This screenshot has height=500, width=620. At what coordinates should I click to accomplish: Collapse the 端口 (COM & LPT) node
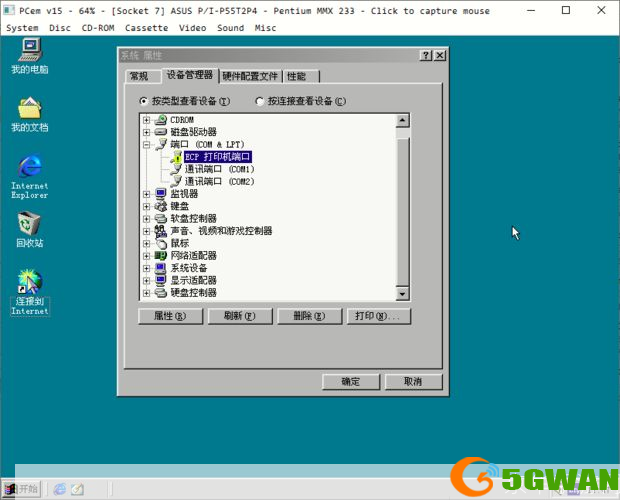point(147,145)
